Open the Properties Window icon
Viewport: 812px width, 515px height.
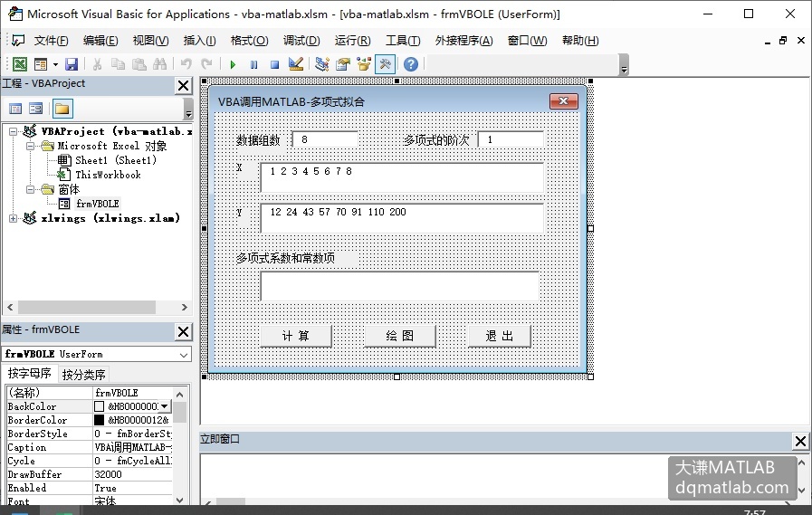coord(343,64)
